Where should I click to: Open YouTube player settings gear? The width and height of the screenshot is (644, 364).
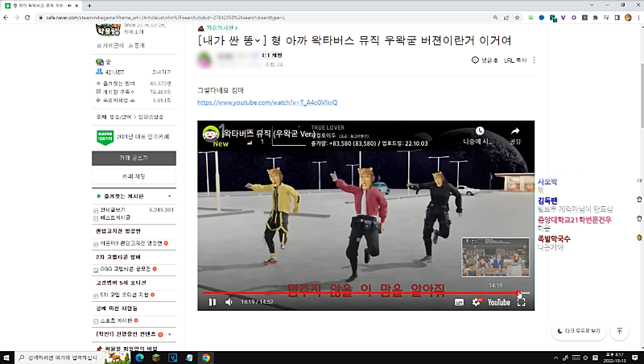point(477,302)
